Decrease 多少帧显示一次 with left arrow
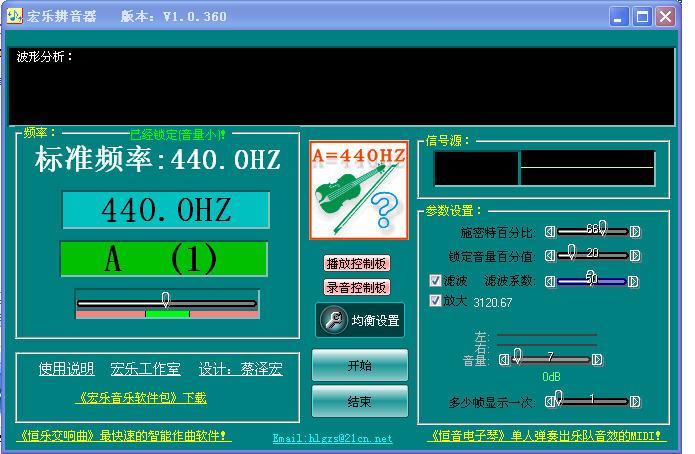This screenshot has width=695, height=454. click(x=548, y=401)
